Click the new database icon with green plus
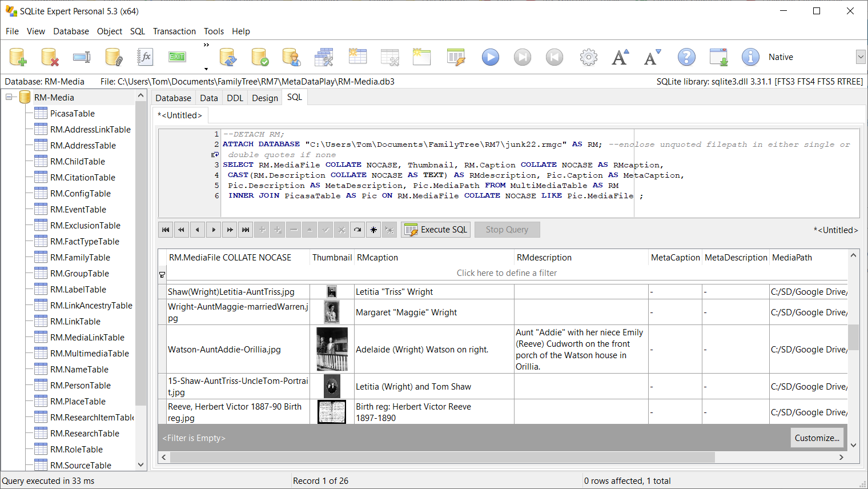 click(18, 57)
